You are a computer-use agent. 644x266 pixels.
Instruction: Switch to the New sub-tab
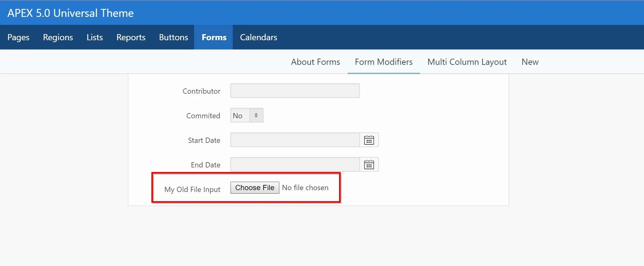pos(530,62)
